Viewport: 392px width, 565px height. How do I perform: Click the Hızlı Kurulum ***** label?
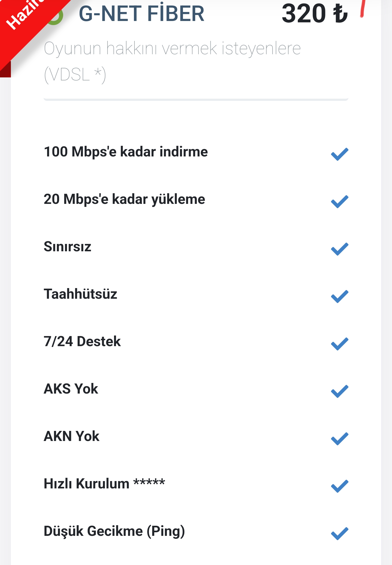(x=105, y=484)
